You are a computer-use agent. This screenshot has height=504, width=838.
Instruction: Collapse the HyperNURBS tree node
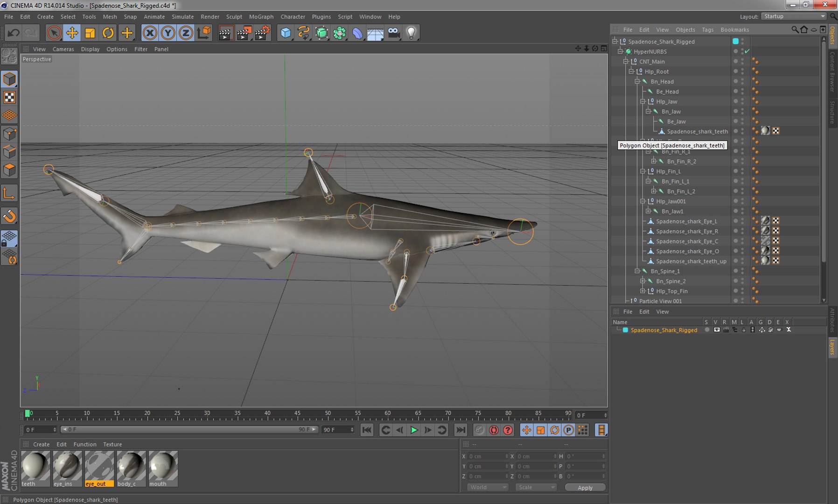(x=621, y=51)
